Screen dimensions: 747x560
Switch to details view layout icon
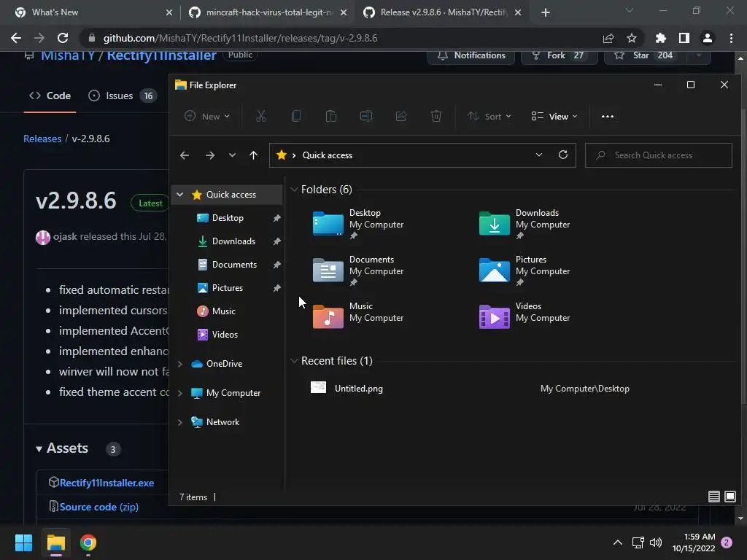713,497
